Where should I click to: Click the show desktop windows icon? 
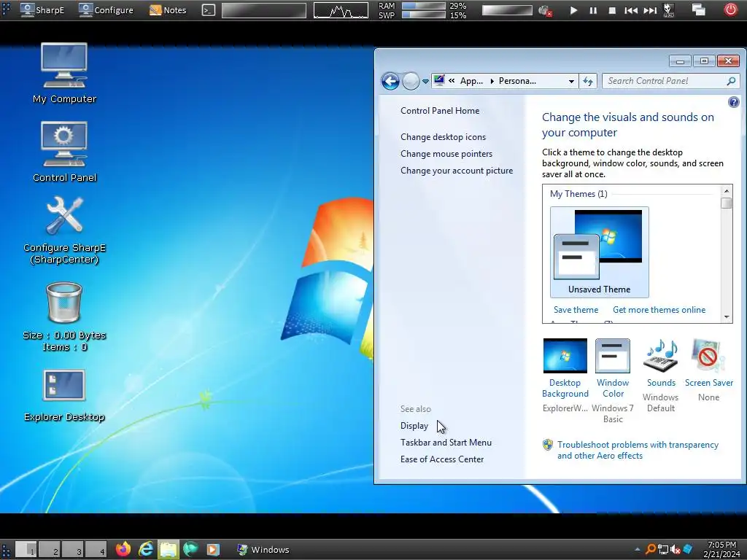tap(698, 10)
